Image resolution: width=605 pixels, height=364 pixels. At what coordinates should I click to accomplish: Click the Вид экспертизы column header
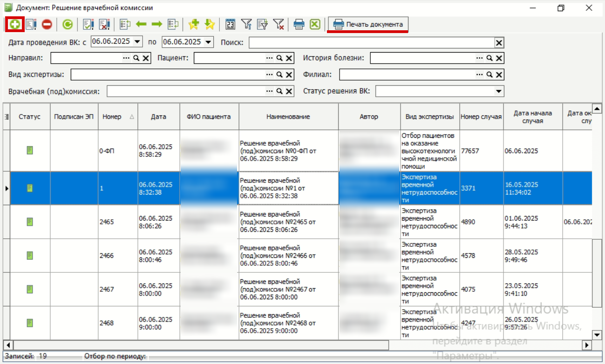[429, 117]
